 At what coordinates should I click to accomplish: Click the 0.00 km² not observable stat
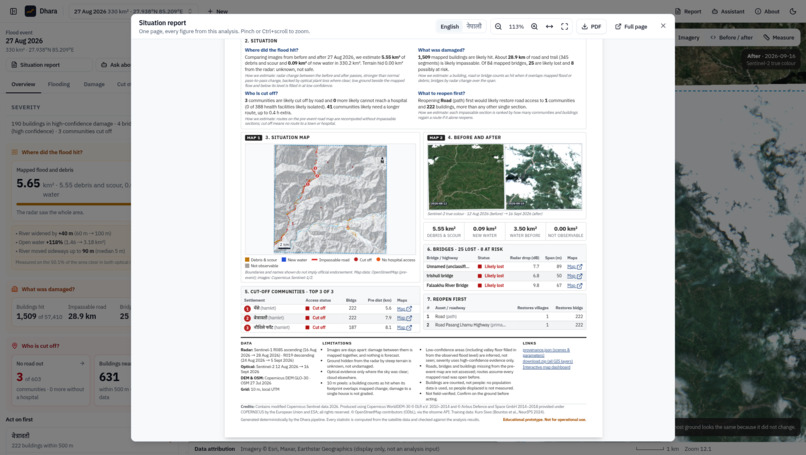click(x=565, y=231)
